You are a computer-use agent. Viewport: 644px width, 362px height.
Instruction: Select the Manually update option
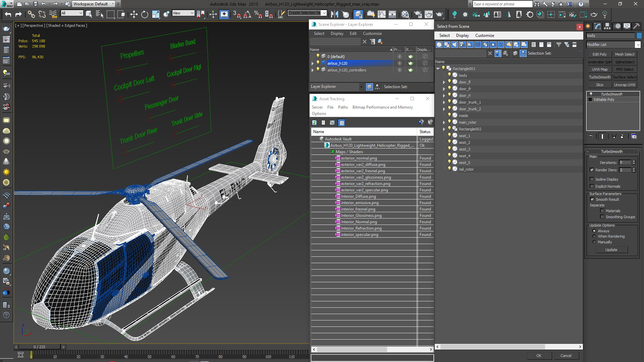click(594, 242)
